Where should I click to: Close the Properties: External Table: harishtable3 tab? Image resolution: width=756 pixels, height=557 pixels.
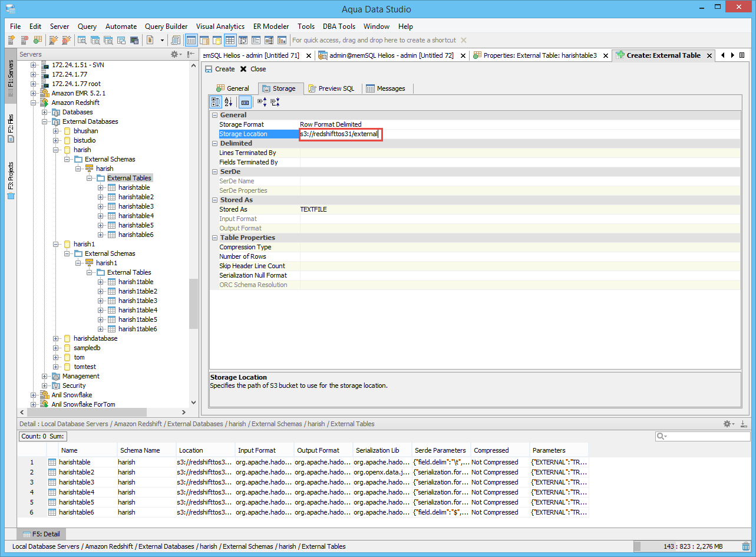pos(605,55)
